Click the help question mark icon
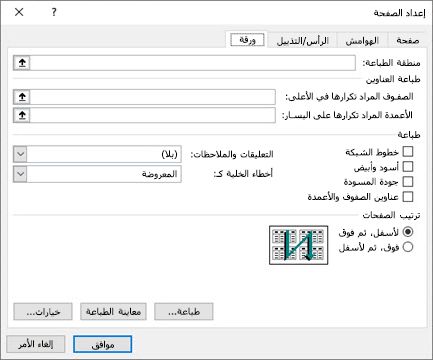The width and height of the screenshot is (433, 360). click(x=54, y=12)
